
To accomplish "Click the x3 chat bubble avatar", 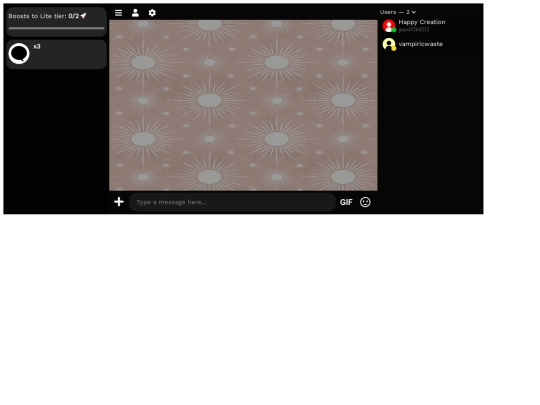I will tap(19, 54).
